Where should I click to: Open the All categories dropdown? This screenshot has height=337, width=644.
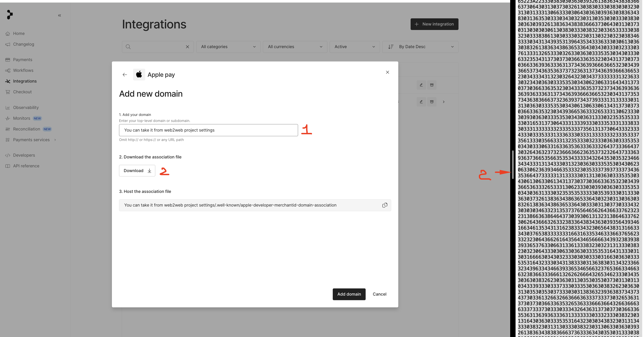point(228,47)
